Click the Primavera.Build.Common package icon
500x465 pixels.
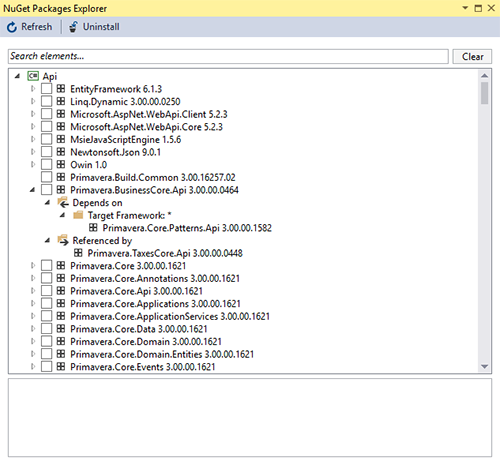click(61, 177)
